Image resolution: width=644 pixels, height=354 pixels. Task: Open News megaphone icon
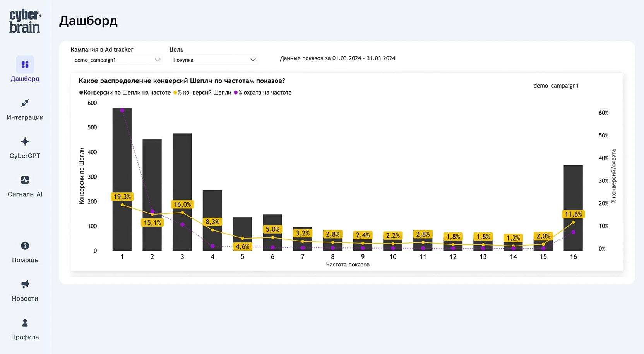tap(25, 284)
